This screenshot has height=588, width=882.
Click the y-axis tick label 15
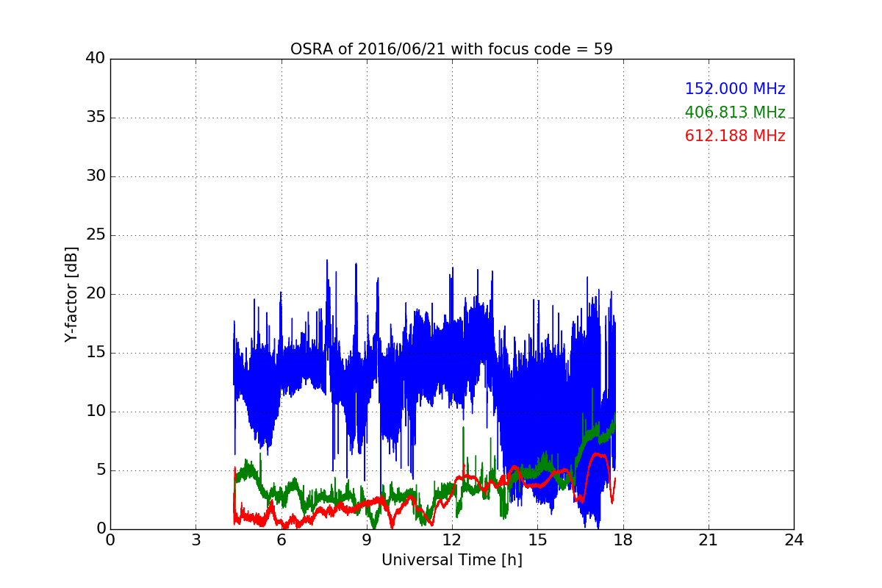[x=96, y=353]
